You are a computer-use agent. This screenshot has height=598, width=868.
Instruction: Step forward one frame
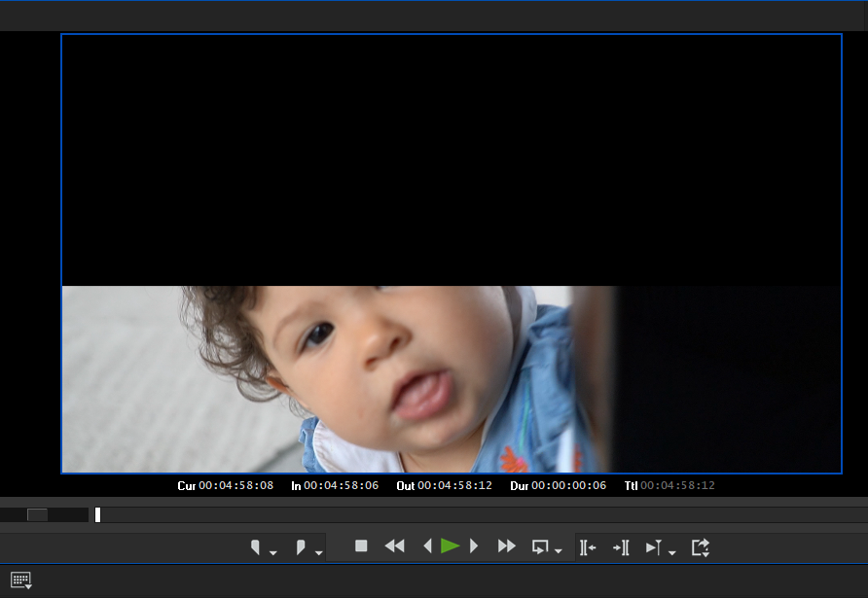[x=474, y=546]
